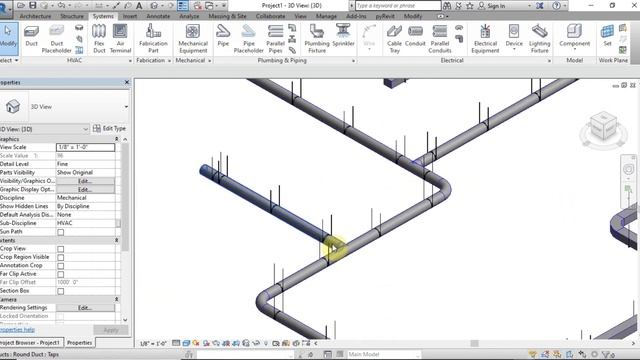Expand the HVAC panel settings arrow

(130, 60)
